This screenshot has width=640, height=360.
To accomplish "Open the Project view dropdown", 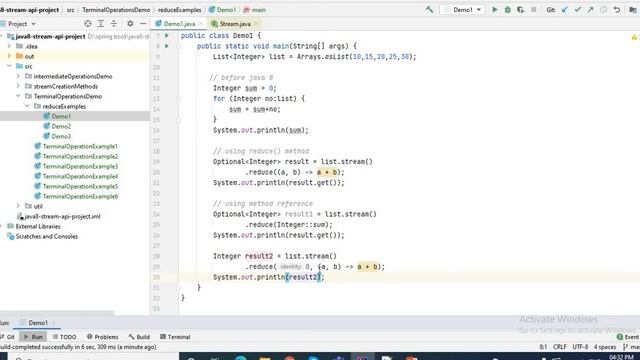I will click(x=22, y=24).
